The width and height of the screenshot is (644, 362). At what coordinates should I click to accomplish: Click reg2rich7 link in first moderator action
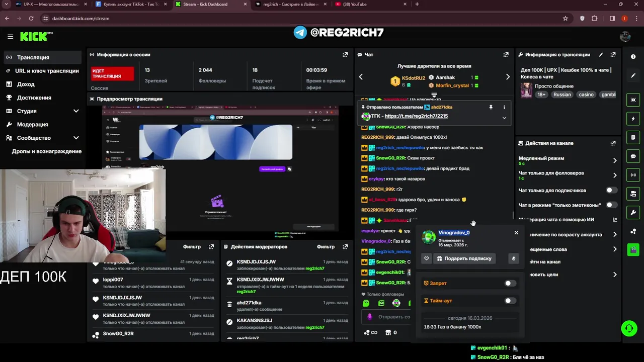point(314,268)
